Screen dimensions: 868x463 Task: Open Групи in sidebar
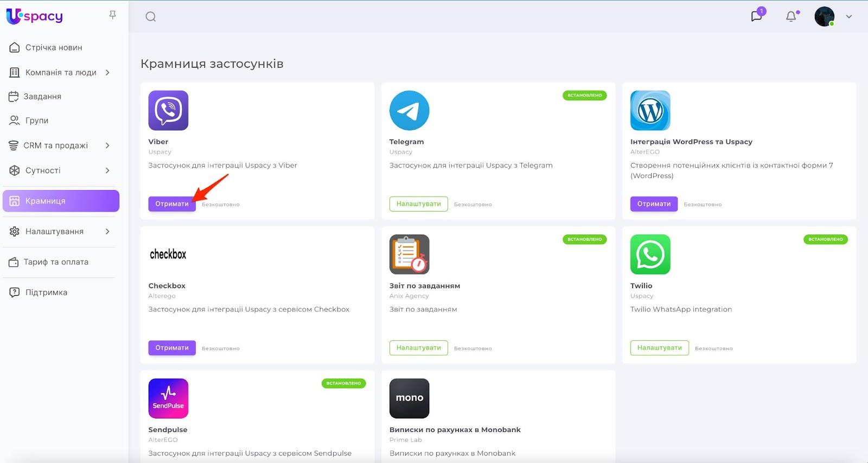coord(37,120)
